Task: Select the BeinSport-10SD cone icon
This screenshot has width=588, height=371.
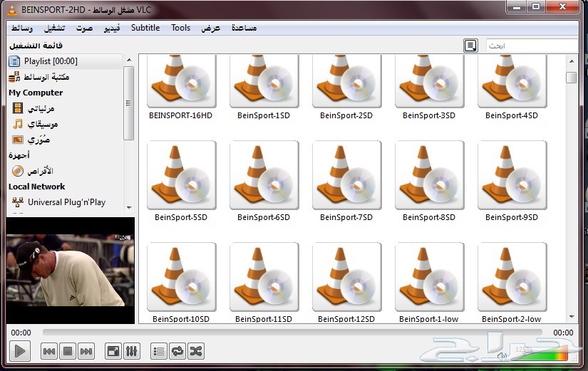Action: (x=182, y=277)
